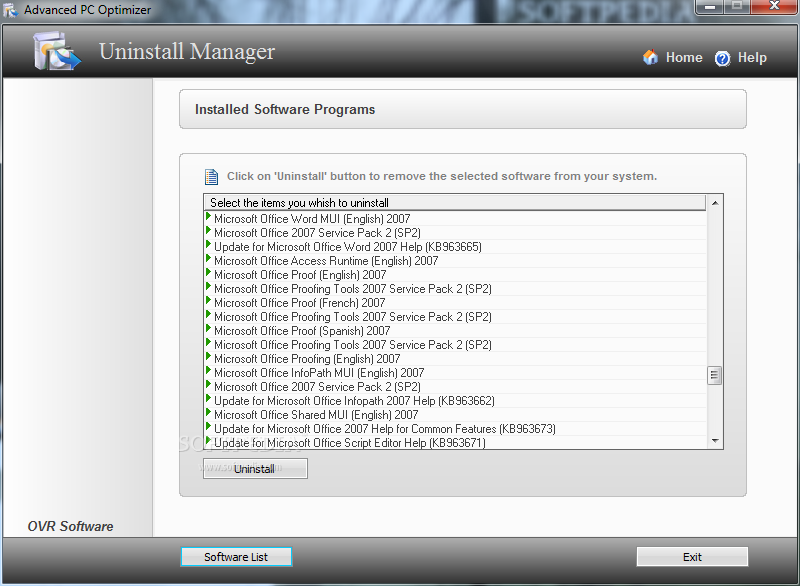
Task: Click green arrow icon beside Shared MUI entry
Action: click(x=208, y=412)
